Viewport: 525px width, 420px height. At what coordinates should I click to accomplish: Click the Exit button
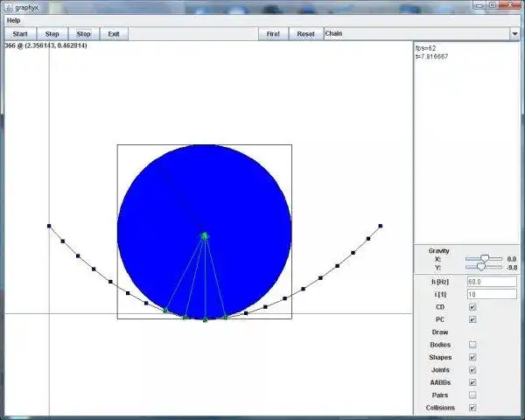[x=114, y=34]
